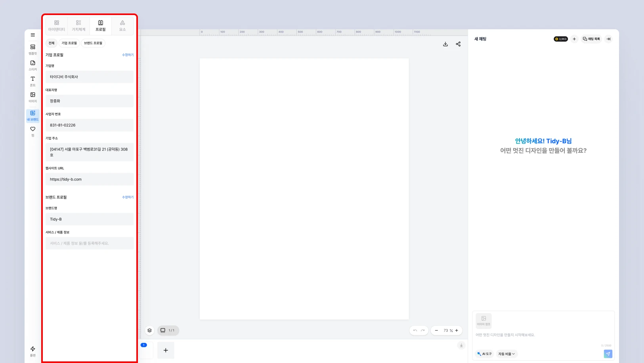The width and height of the screenshot is (644, 363).
Task: Select the 전체 filter chip
Action: (x=52, y=43)
